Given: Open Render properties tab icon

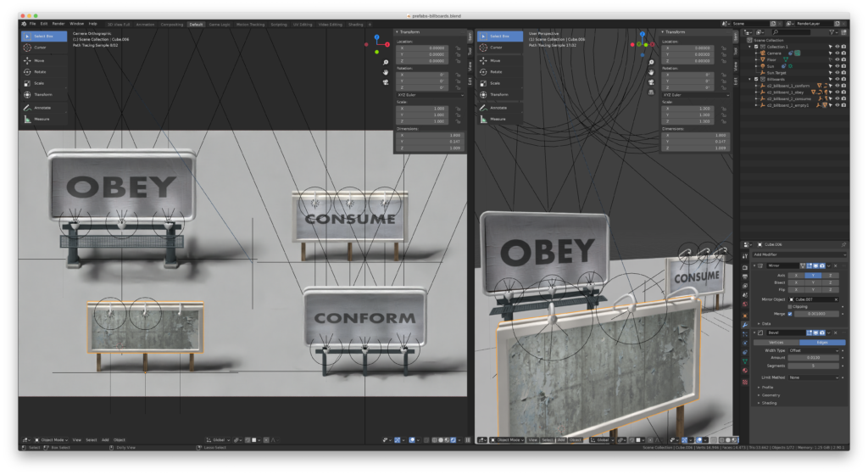Looking at the screenshot, I should pyautogui.click(x=745, y=267).
